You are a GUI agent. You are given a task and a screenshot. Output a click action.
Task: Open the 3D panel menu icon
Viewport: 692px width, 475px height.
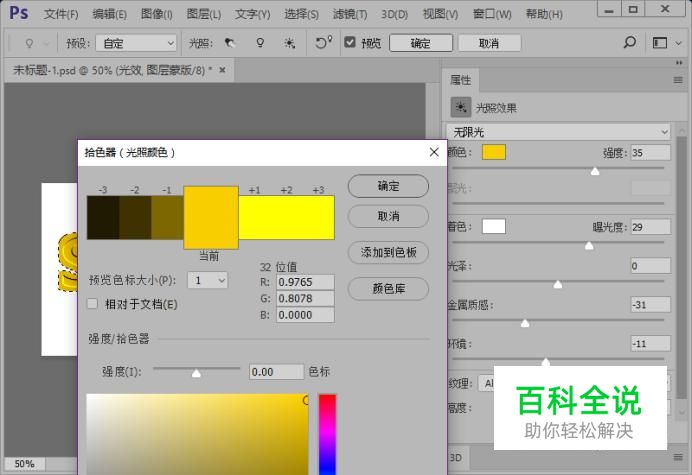pyautogui.click(x=678, y=457)
